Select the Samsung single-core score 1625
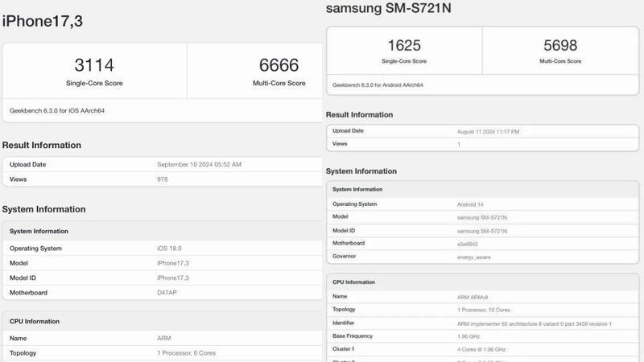The image size is (644, 362). [404, 45]
